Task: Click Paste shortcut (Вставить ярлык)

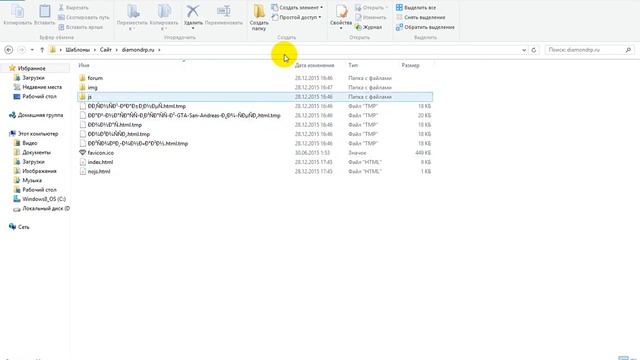Action: click(80, 27)
